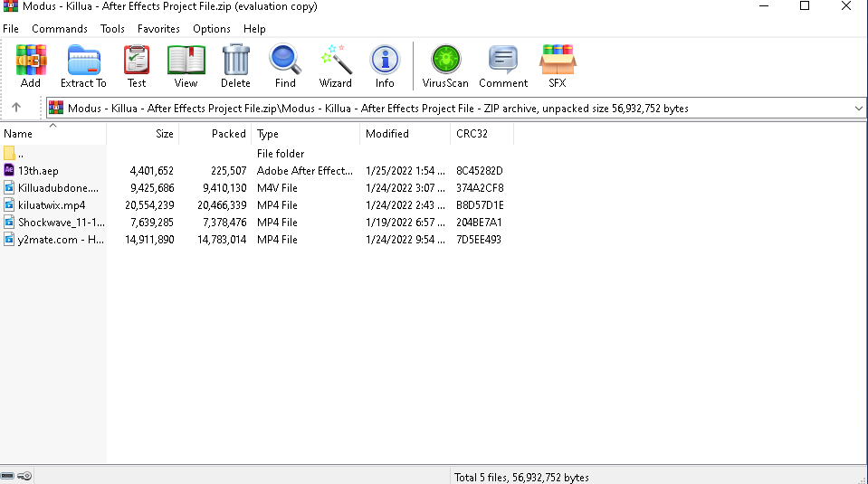Click modified date 1/25/2022 1:54

click(x=405, y=171)
